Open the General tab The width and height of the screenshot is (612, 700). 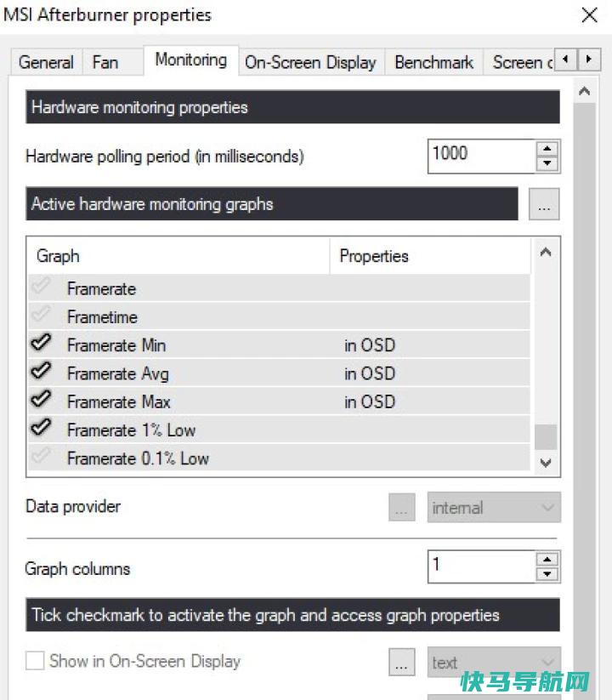47,62
